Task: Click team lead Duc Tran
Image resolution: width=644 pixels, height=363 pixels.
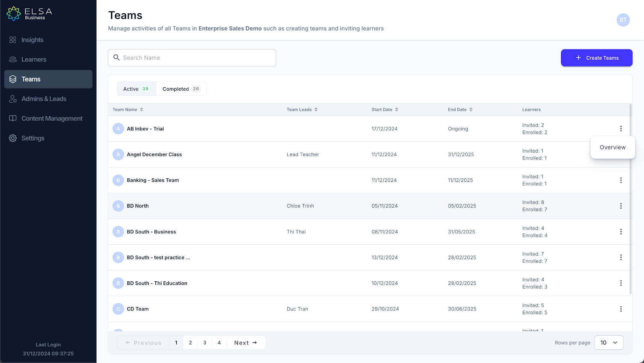Action: pos(297,309)
